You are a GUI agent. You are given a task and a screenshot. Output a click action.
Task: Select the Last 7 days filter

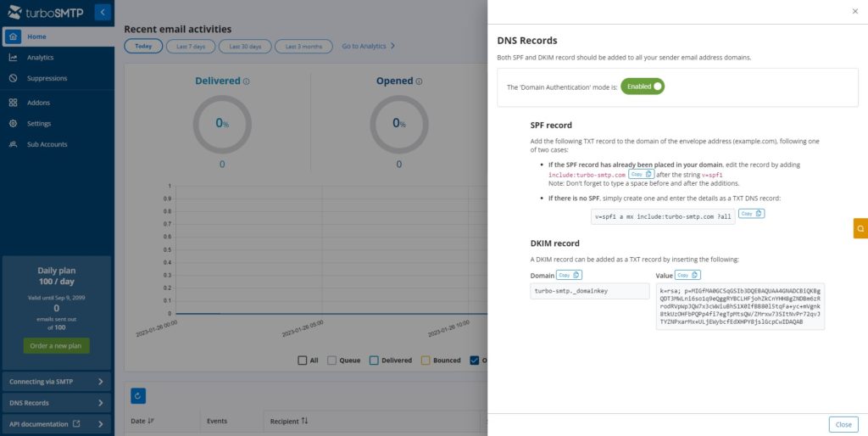click(x=191, y=46)
